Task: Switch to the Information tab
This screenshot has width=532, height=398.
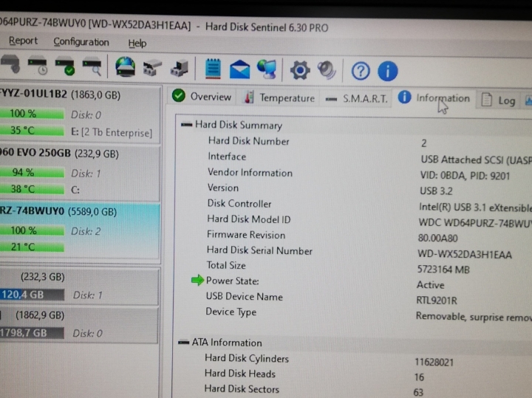Action: [434, 98]
